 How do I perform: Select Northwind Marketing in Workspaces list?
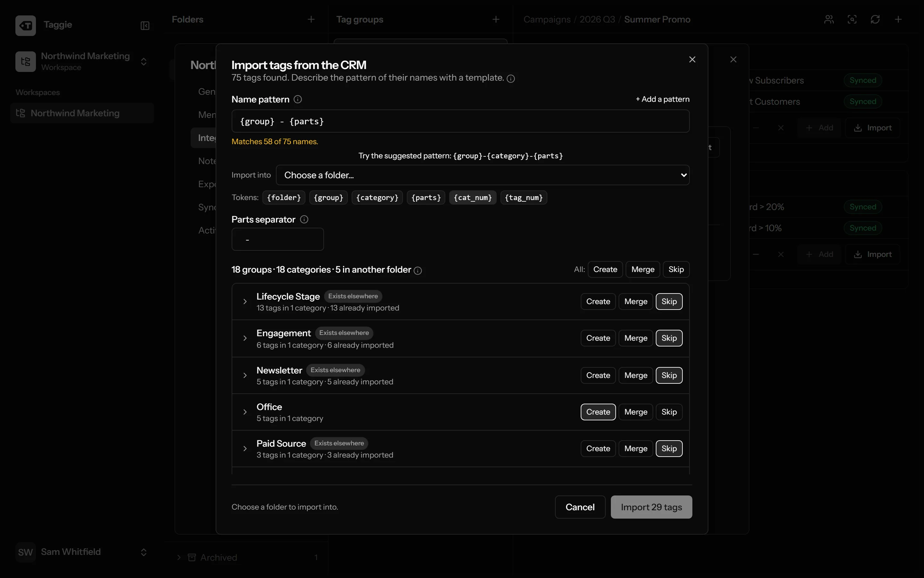coord(82,113)
